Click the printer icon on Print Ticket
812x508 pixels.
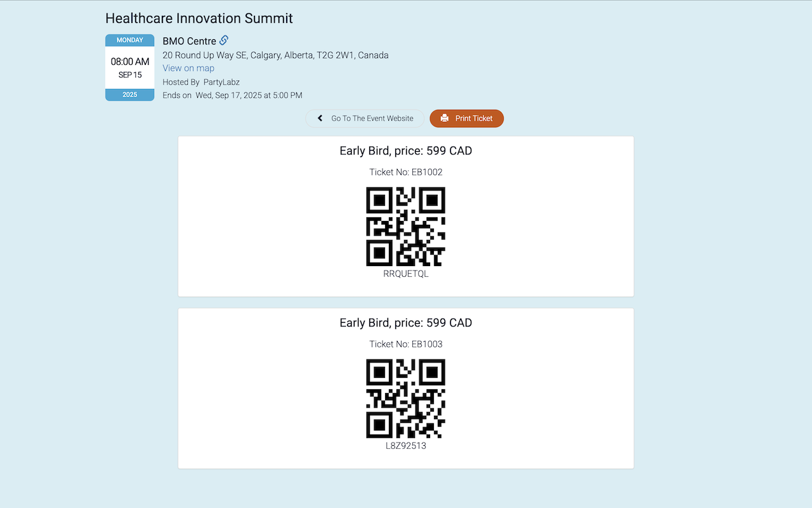tap(445, 118)
